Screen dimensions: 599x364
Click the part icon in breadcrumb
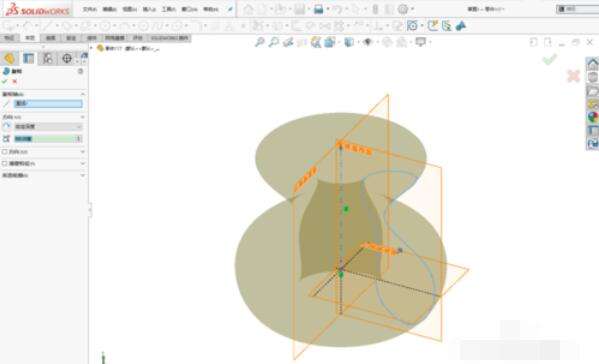(x=100, y=48)
